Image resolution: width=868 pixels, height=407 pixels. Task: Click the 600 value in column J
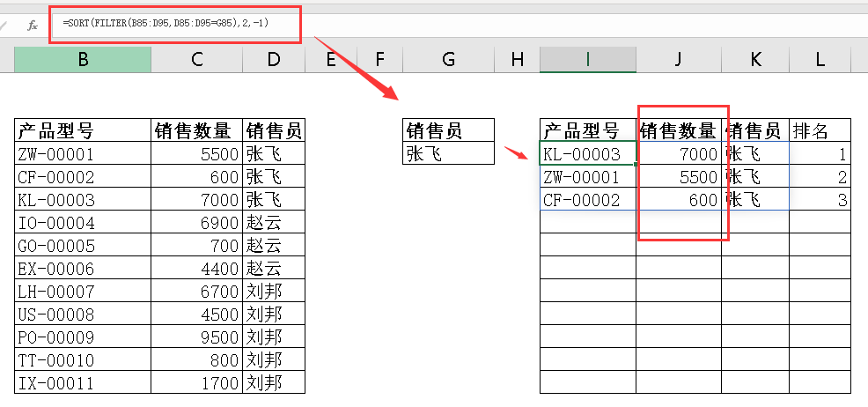click(x=679, y=199)
